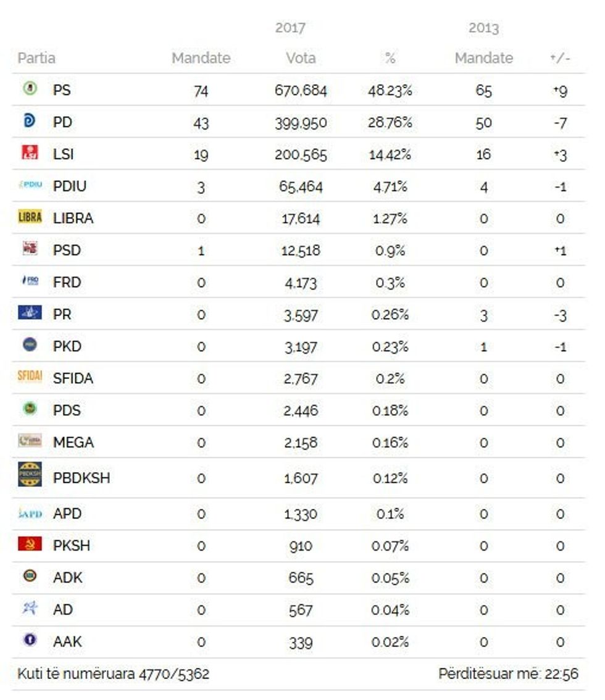Screen dimensions: 605x700
Task: Click the PS vote count 670,684
Action: 301,91
